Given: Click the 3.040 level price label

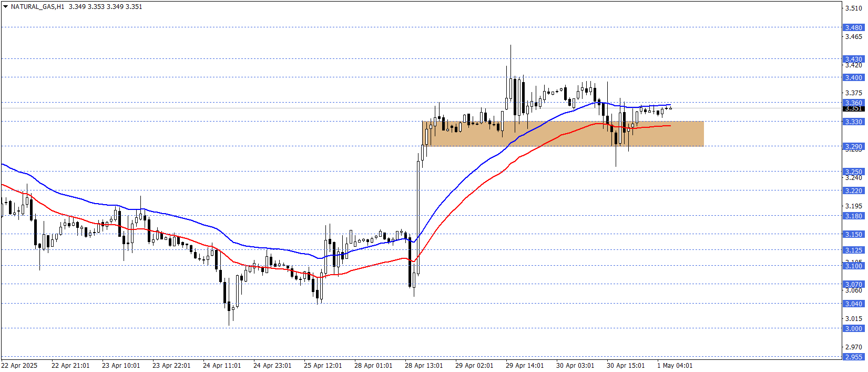Looking at the screenshot, I should tap(853, 304).
